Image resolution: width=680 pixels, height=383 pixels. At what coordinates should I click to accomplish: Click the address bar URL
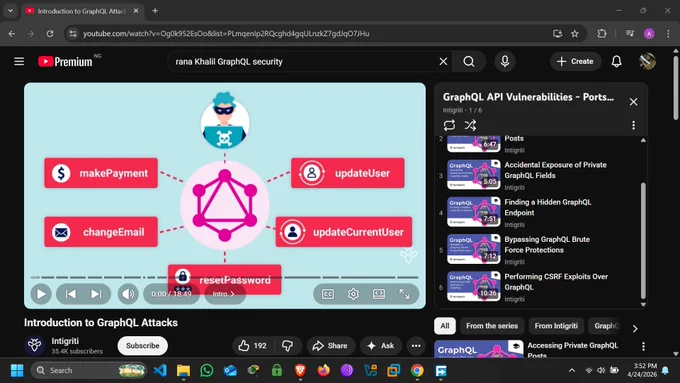pyautogui.click(x=226, y=33)
